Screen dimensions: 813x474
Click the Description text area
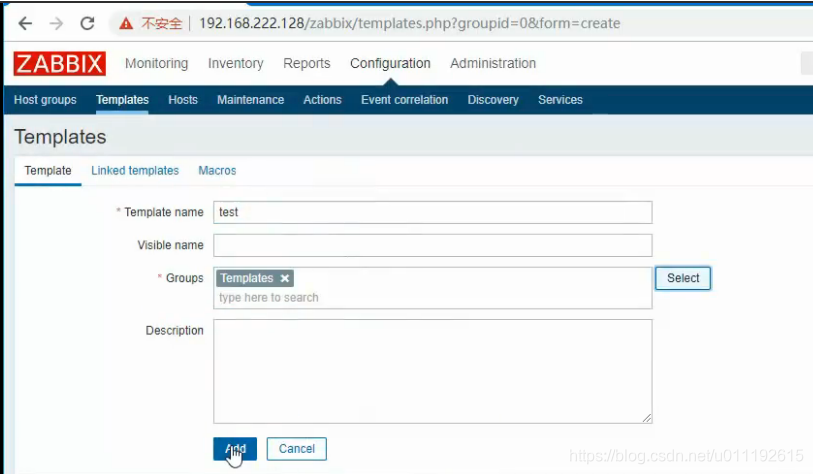pyautogui.click(x=432, y=371)
